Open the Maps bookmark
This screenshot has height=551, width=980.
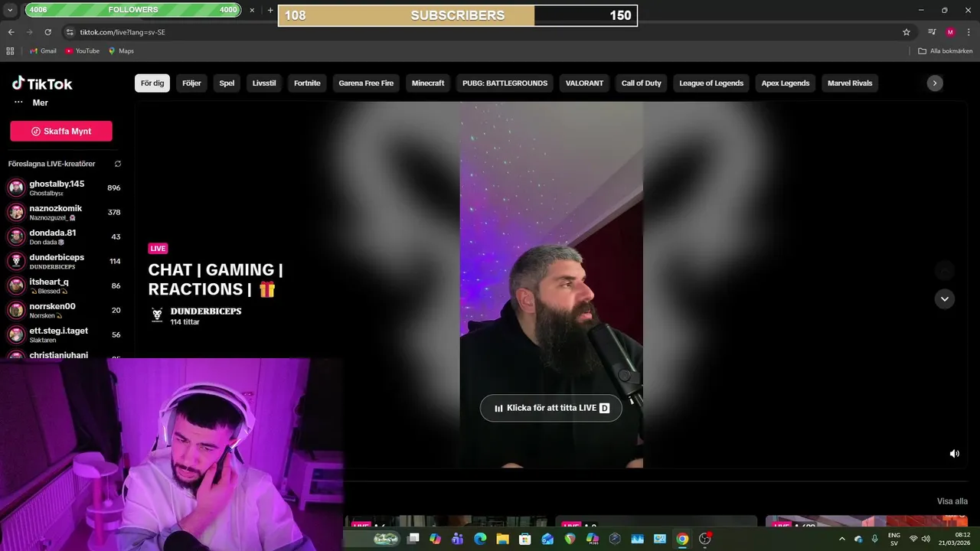click(x=121, y=51)
